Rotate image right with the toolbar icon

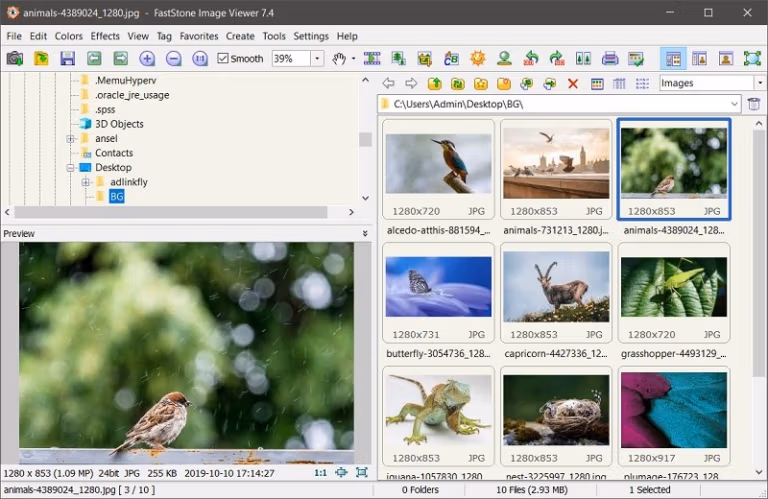point(557,59)
